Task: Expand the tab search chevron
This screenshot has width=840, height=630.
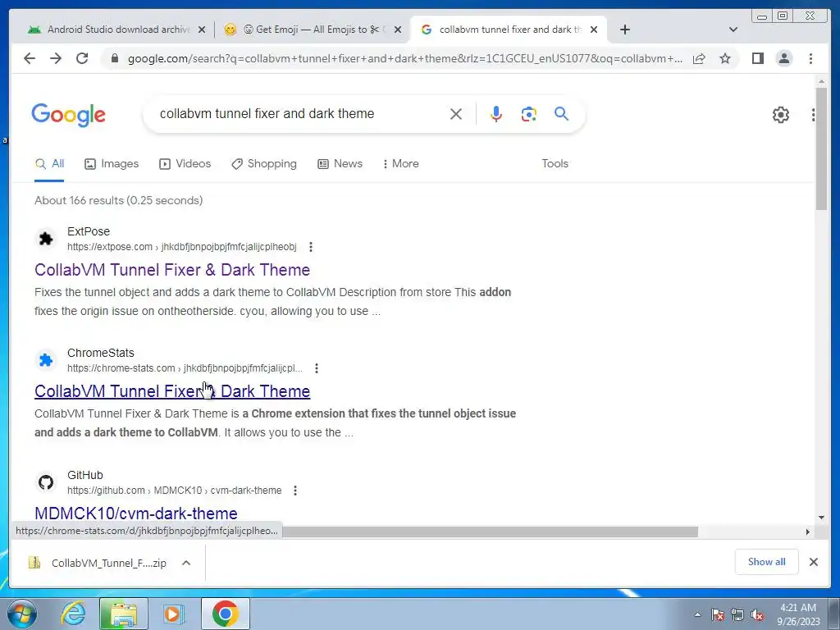Action: pyautogui.click(x=733, y=30)
